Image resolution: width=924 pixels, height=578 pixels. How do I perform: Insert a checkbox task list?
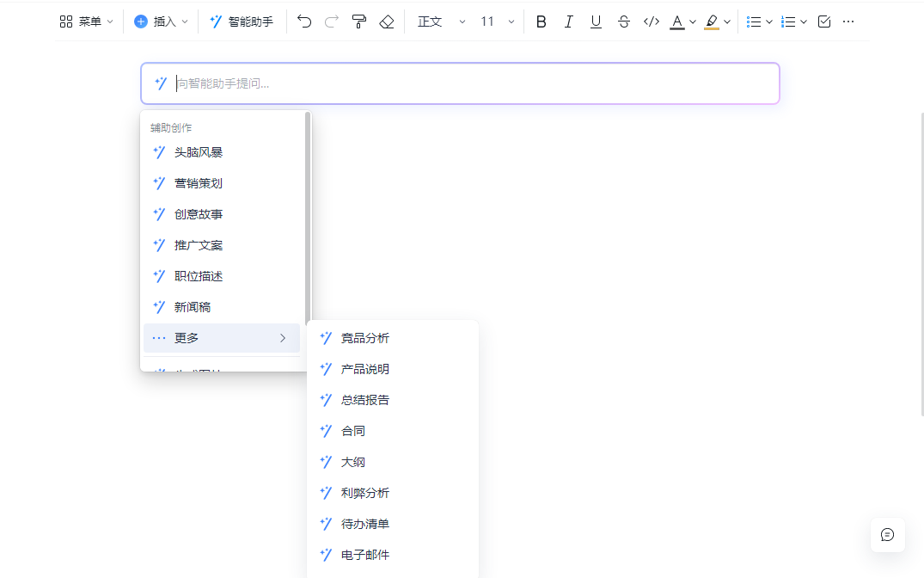click(824, 22)
